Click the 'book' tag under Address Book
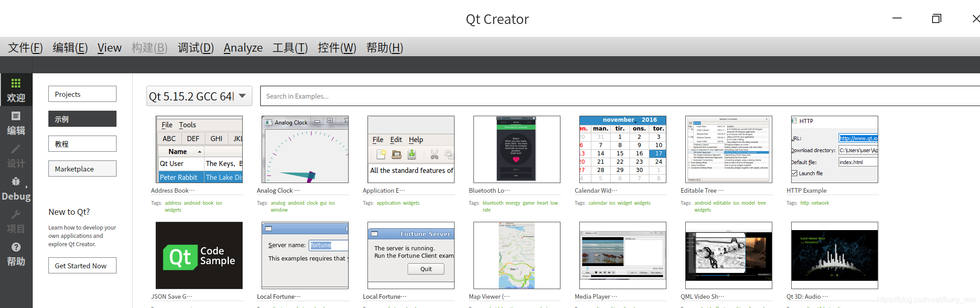The height and width of the screenshot is (308, 980). (208, 203)
